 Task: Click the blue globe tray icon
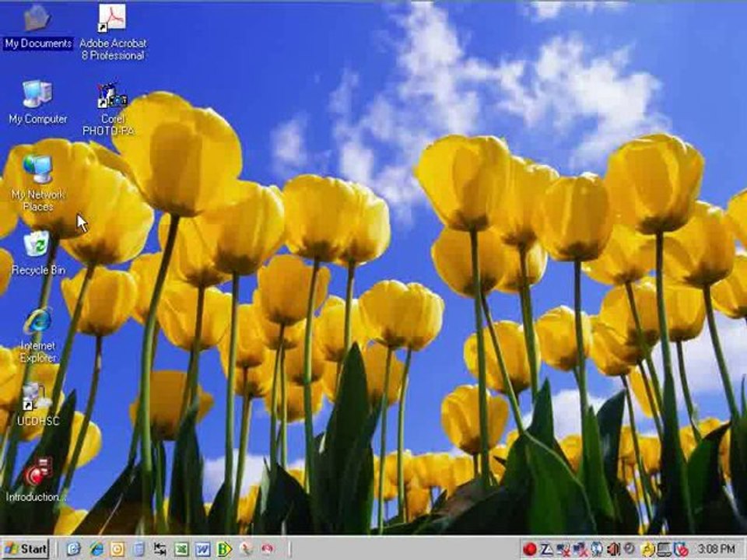click(597, 550)
